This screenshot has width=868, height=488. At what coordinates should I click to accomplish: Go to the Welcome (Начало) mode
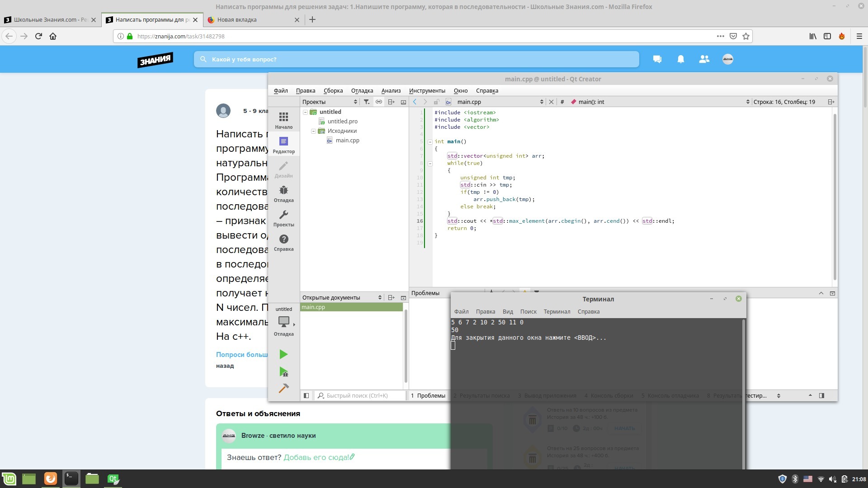click(x=283, y=121)
